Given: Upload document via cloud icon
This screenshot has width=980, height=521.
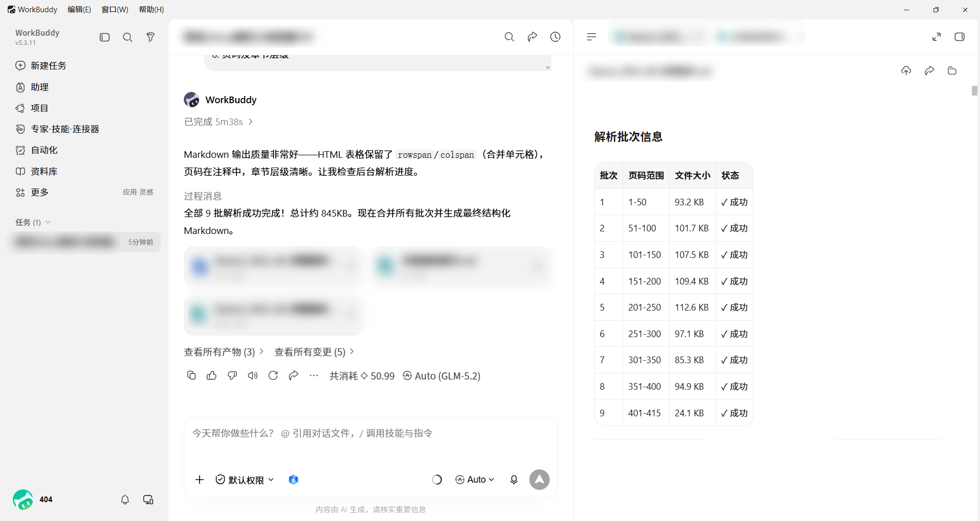Looking at the screenshot, I should pos(906,70).
